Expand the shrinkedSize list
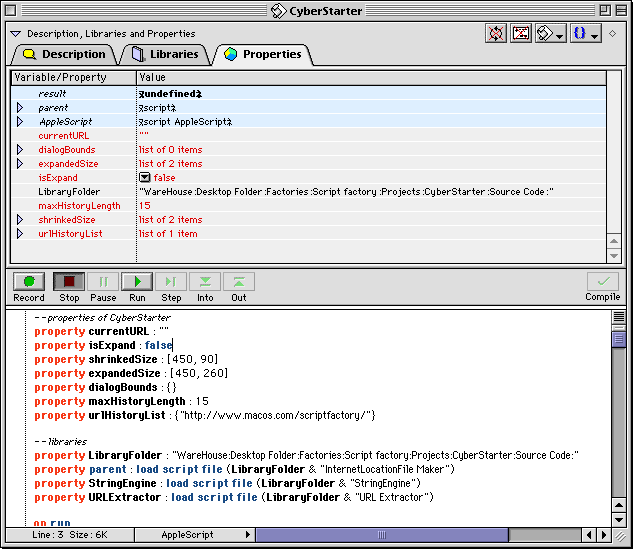The image size is (633, 549). (x=20, y=220)
